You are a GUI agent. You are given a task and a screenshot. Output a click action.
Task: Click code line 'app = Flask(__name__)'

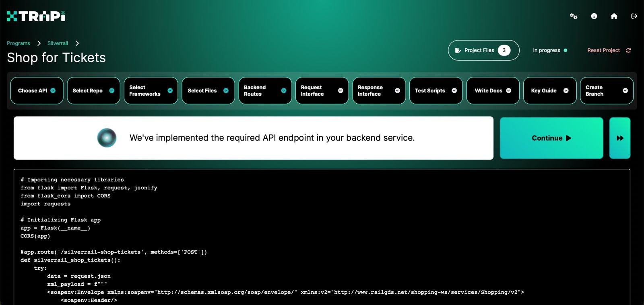tap(56, 228)
